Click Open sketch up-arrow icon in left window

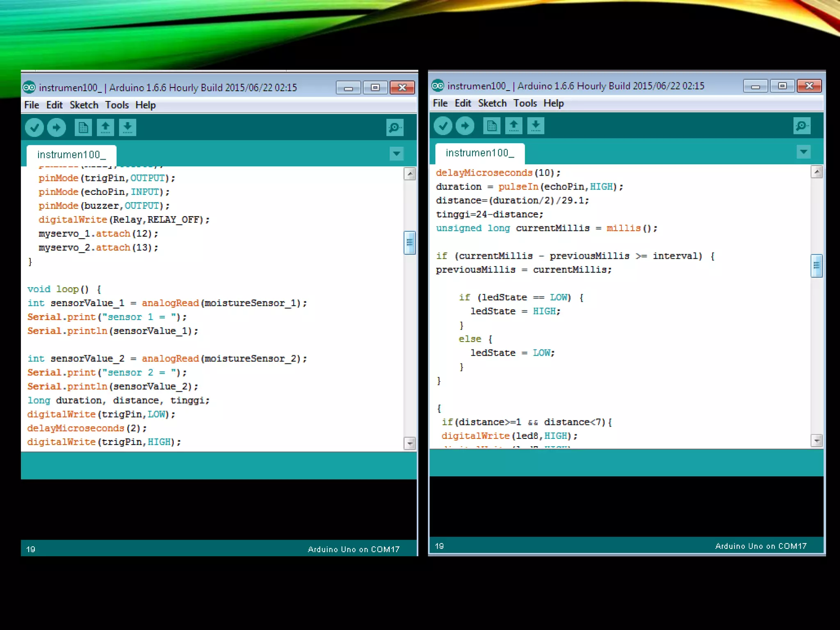point(105,128)
